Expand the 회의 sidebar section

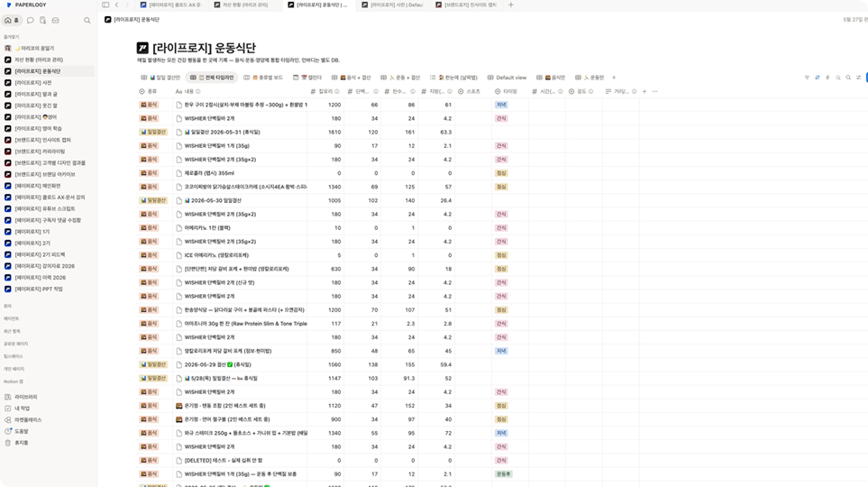(x=8, y=306)
